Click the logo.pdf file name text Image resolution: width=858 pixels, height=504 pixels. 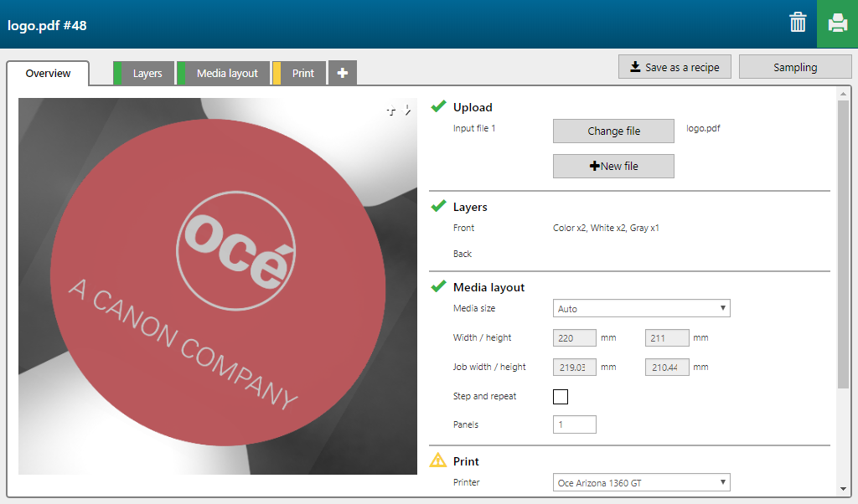tap(703, 128)
